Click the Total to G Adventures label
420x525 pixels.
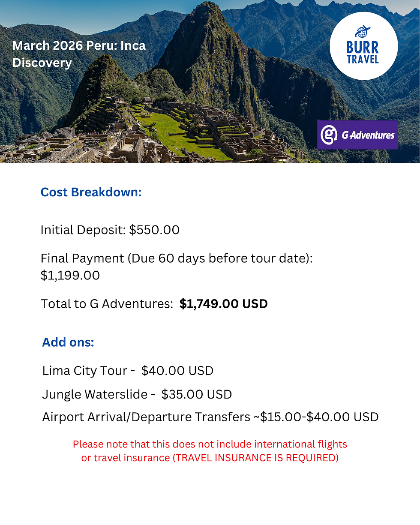pos(106,304)
